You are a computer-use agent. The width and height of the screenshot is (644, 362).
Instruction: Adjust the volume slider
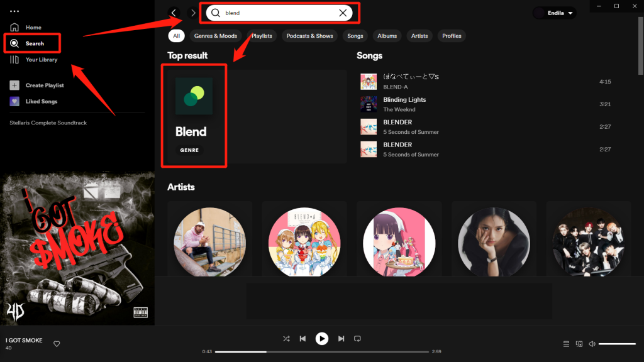[x=617, y=344]
